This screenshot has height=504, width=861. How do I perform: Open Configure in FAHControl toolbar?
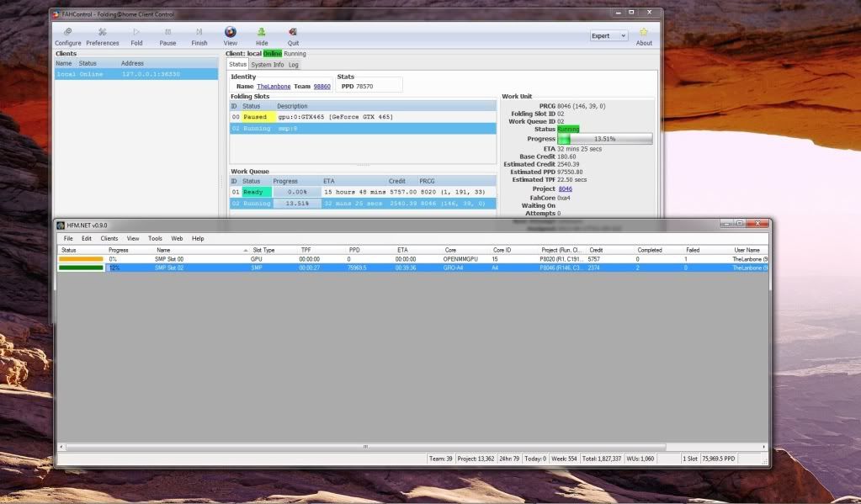click(x=67, y=37)
